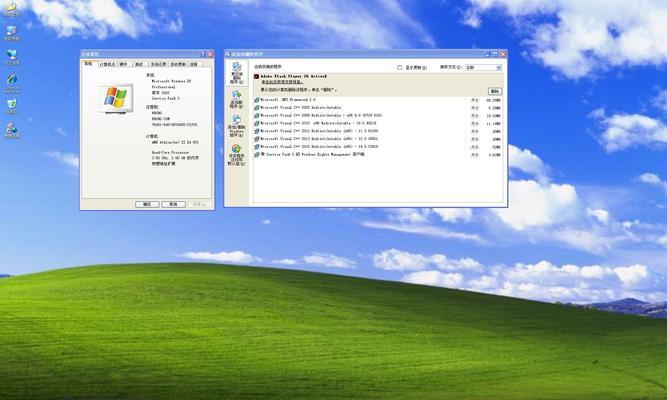Select the Change or Remove Programs sidebar icon

pyautogui.click(x=237, y=72)
